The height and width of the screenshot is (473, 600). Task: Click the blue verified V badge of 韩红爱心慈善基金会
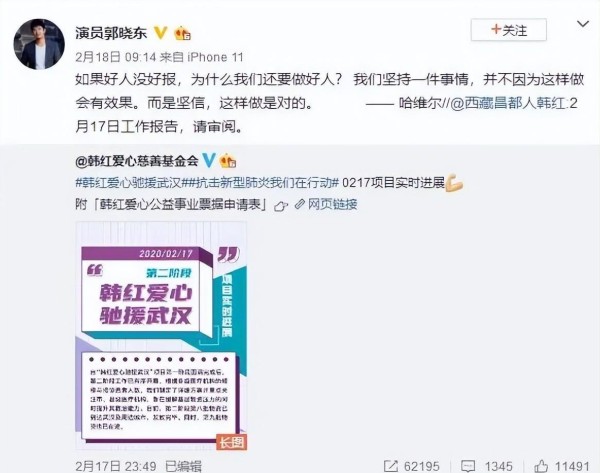point(209,160)
